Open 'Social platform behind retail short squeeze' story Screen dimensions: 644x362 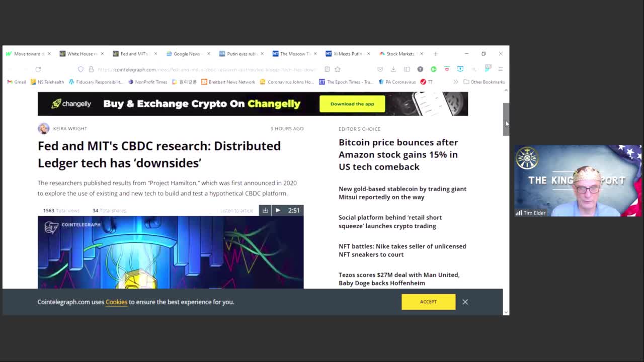(390, 222)
